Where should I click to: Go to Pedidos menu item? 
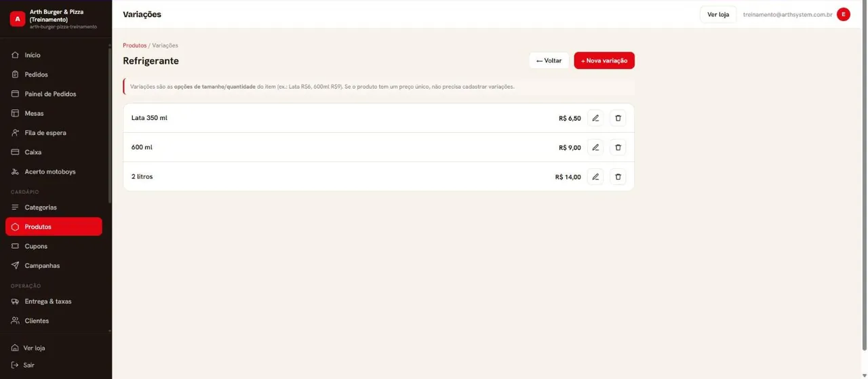[x=54, y=75]
